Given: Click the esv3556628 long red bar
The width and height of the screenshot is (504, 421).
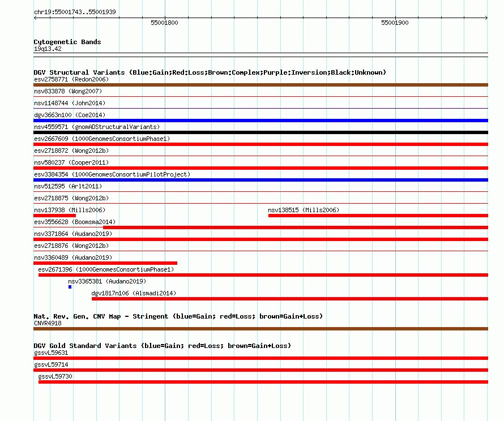Looking at the screenshot, I should (296, 227).
